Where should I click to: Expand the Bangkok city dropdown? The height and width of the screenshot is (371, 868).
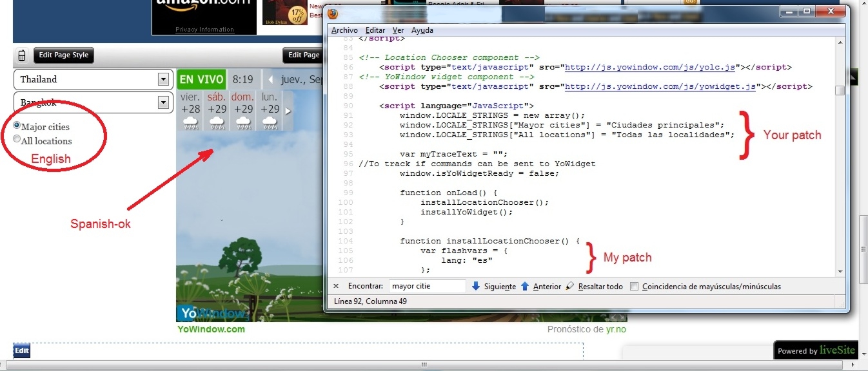point(163,102)
